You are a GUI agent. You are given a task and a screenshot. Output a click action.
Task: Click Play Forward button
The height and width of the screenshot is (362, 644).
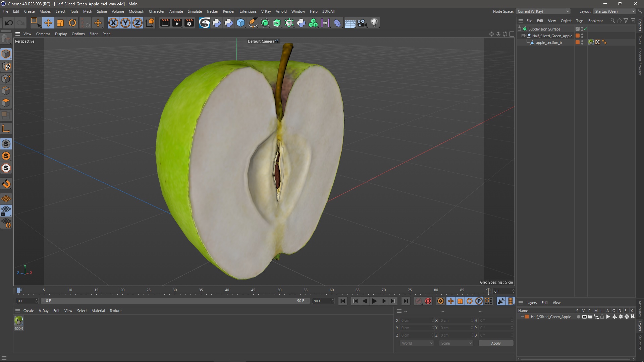[x=374, y=301]
